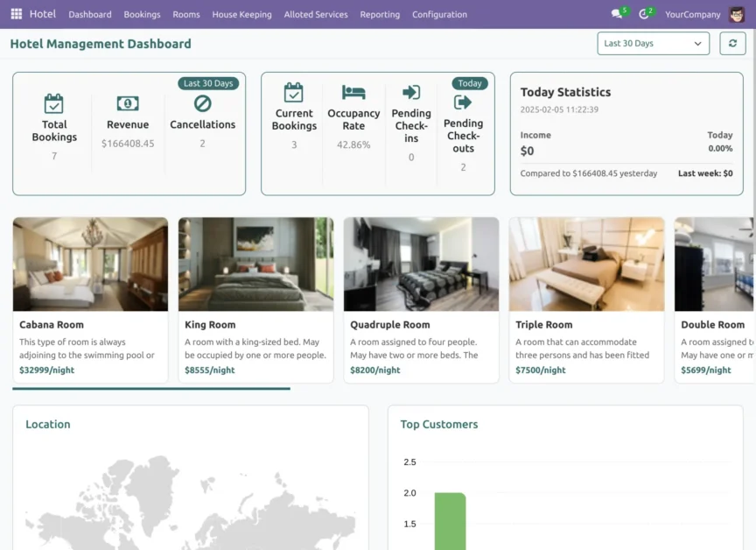Click the Pending Check-outs arrow icon
The width and height of the screenshot is (756, 550).
tap(463, 102)
